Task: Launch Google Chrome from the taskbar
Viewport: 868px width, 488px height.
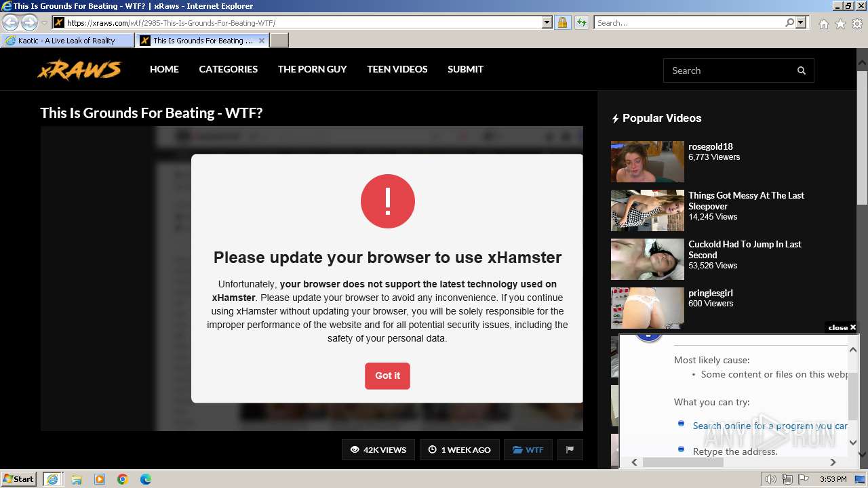Action: pos(123,479)
